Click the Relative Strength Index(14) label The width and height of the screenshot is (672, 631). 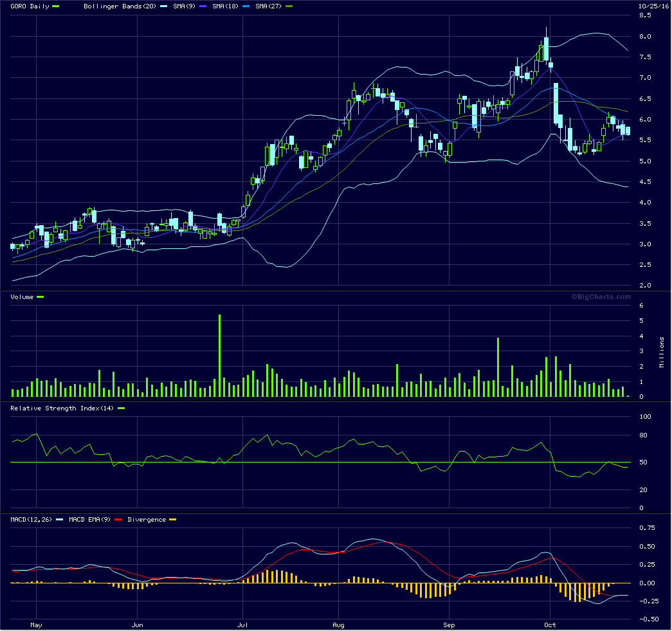click(x=62, y=408)
